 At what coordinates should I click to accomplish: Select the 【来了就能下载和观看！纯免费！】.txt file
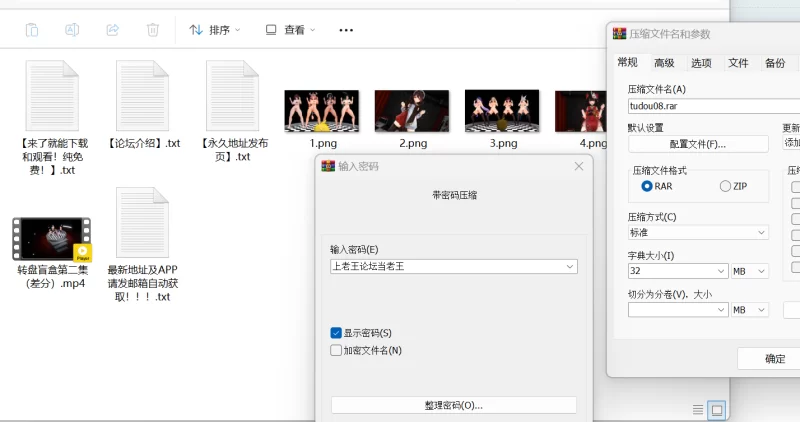53,118
